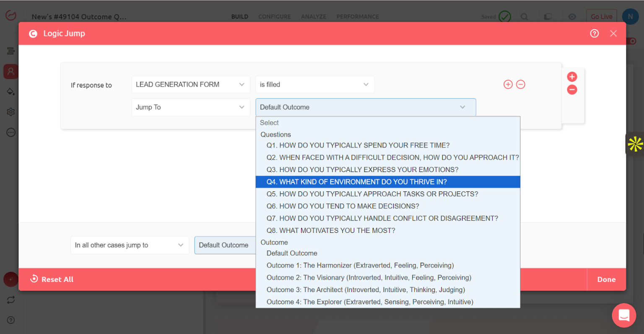Select Q8 What motivates you the most
Image resolution: width=644 pixels, height=334 pixels.
(331, 230)
